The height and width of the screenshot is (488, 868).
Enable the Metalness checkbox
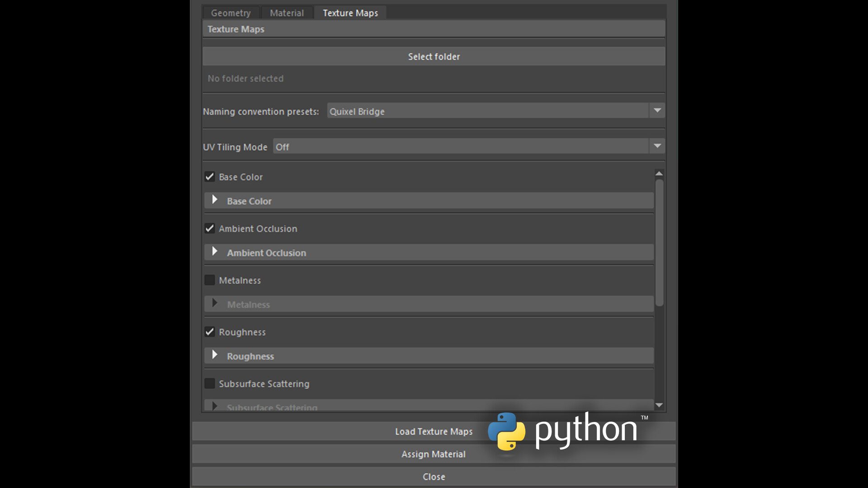tap(209, 280)
